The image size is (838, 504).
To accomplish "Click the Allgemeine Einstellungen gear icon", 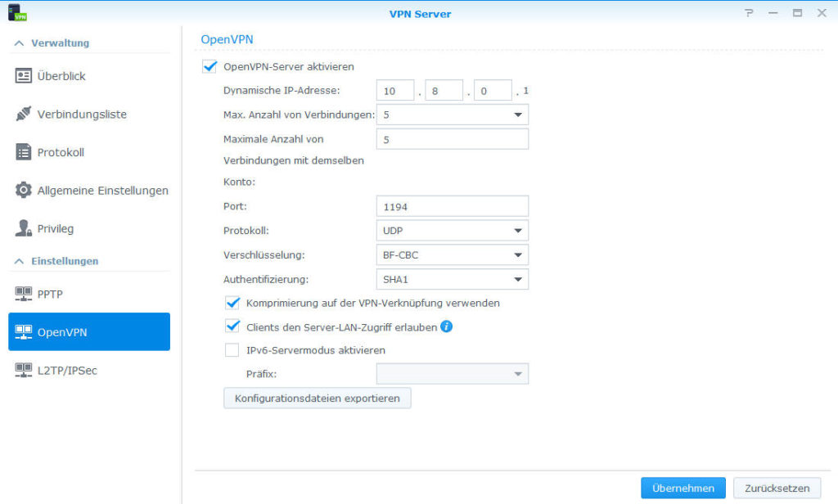I will click(23, 191).
